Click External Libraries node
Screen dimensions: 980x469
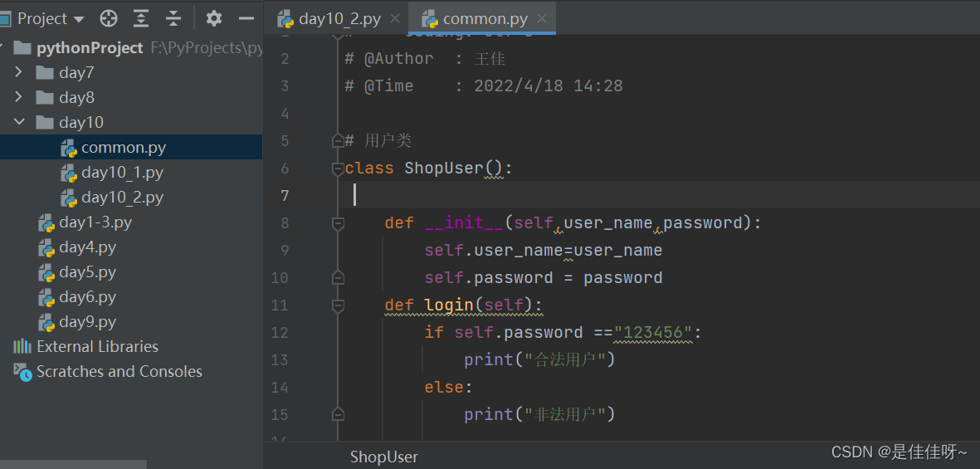pos(97,346)
